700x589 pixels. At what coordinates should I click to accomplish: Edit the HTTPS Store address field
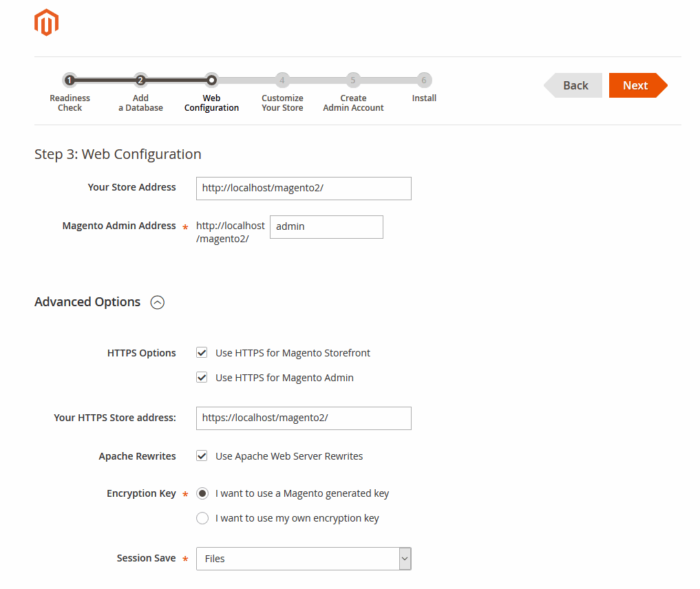pyautogui.click(x=304, y=418)
